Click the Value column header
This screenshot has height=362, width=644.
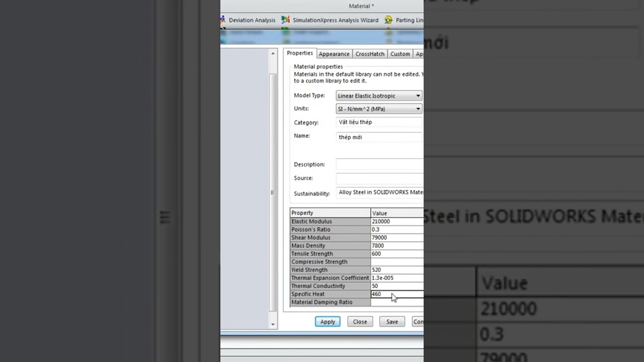(397, 213)
